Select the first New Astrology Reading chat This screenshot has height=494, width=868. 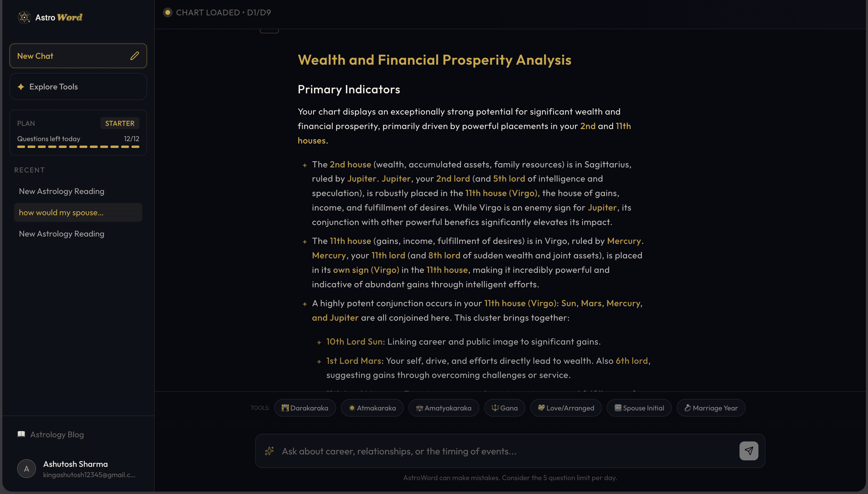click(61, 191)
